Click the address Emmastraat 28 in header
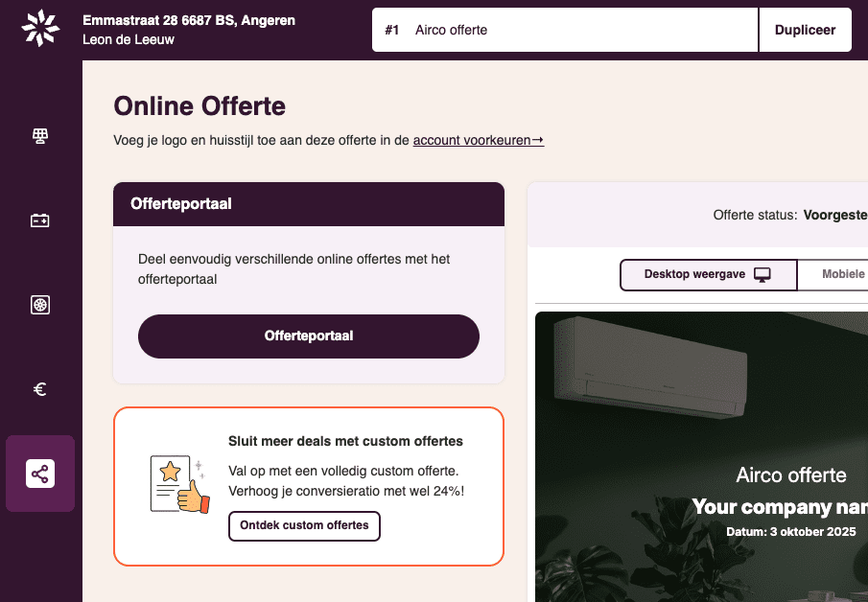Screen dimensions: 868x602 tap(189, 20)
